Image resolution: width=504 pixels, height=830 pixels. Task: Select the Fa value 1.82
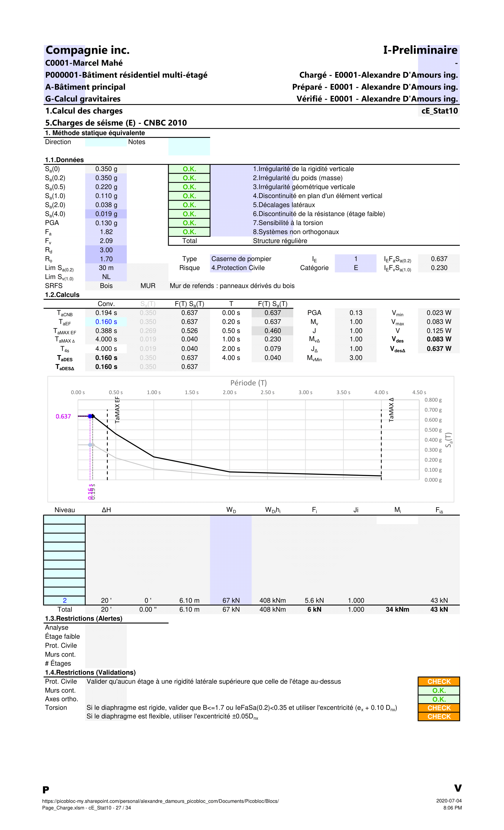[x=106, y=232]
